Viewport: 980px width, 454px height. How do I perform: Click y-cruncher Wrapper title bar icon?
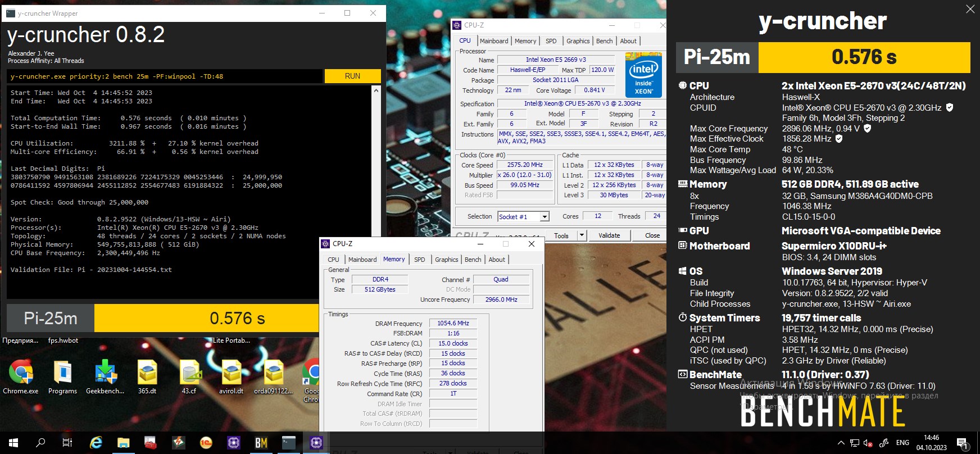point(10,13)
